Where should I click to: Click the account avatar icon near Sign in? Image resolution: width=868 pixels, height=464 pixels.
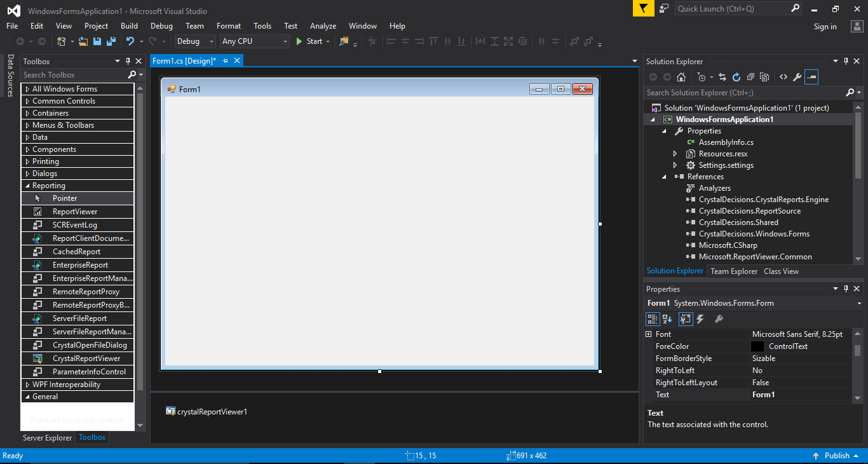(857, 27)
